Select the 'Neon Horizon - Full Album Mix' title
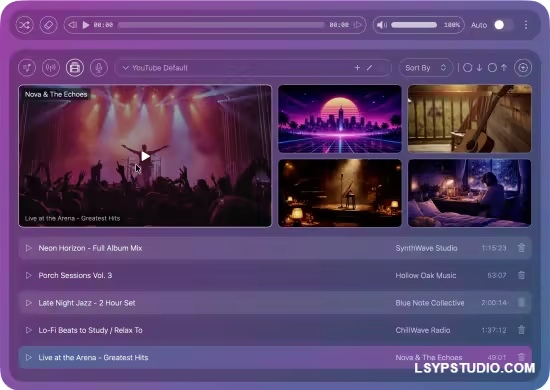Screen dimensions: 550x390 (x=90, y=248)
